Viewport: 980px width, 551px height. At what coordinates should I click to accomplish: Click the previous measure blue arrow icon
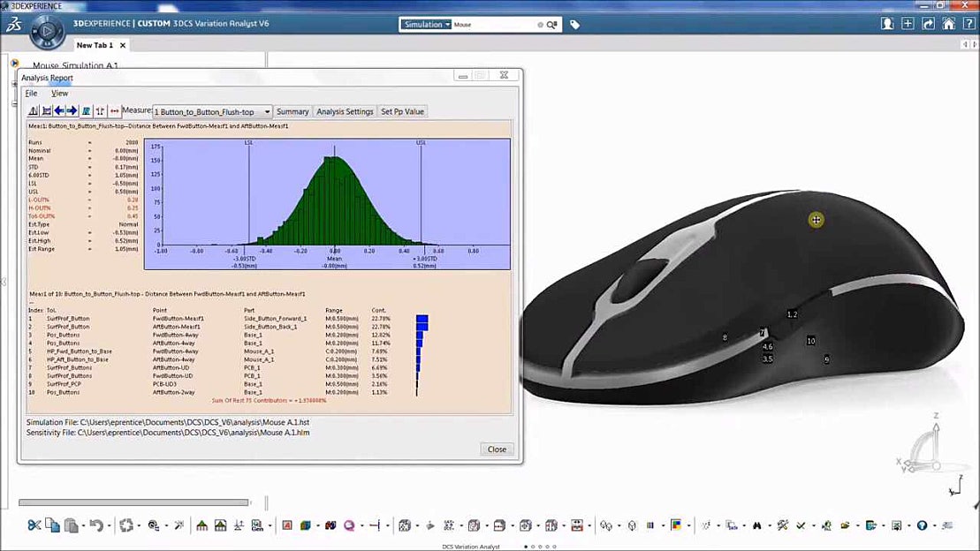(58, 110)
